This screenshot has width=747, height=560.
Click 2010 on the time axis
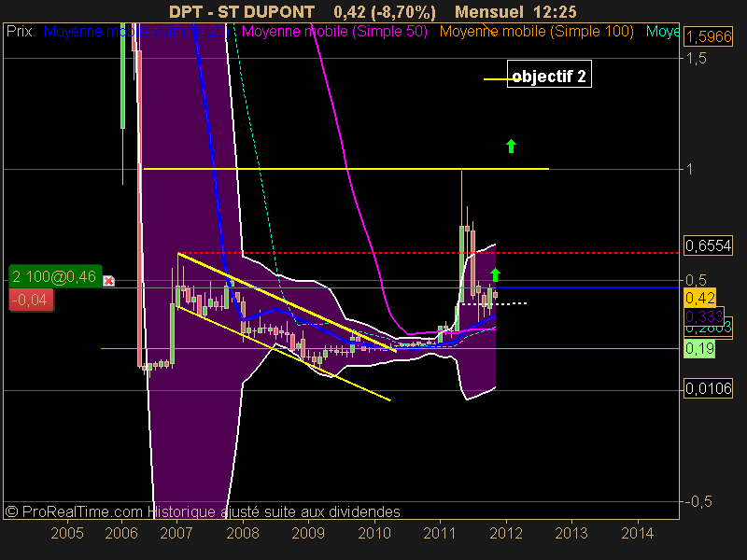pos(374,533)
